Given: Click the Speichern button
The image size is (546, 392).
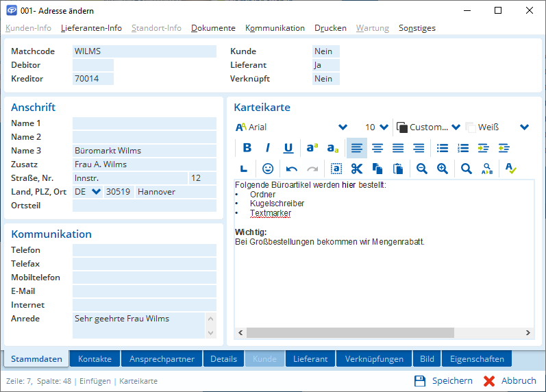Looking at the screenshot, I should click(443, 381).
